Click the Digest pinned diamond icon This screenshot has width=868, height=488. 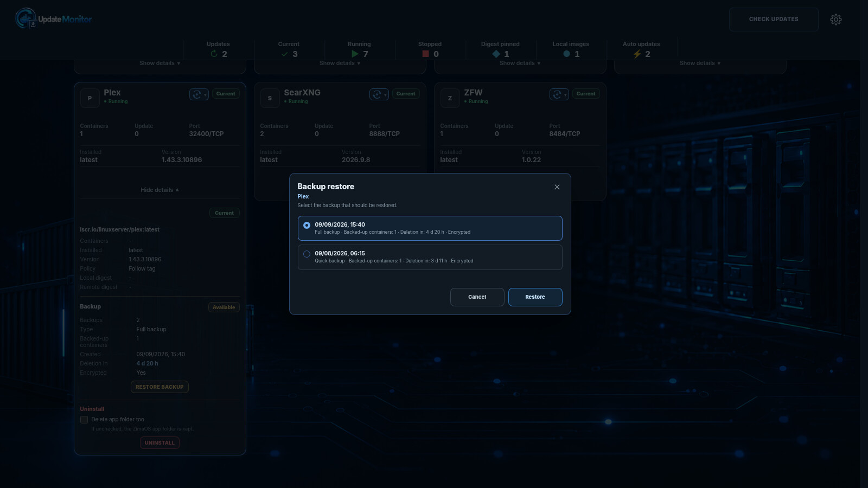click(496, 54)
